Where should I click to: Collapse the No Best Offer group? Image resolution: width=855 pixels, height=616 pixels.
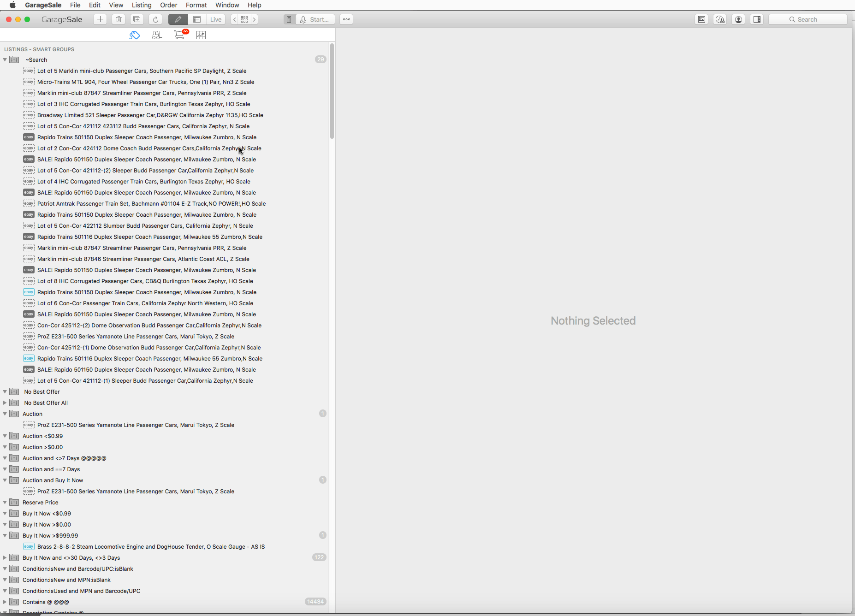coord(5,391)
